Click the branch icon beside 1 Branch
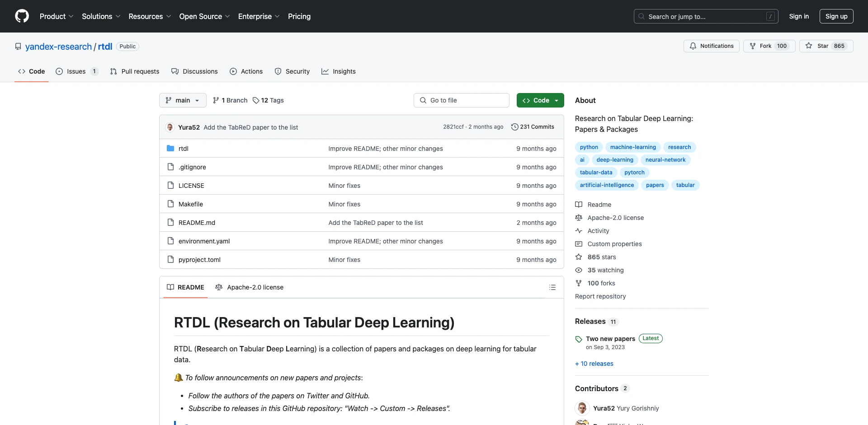The height and width of the screenshot is (425, 868). 216,100
